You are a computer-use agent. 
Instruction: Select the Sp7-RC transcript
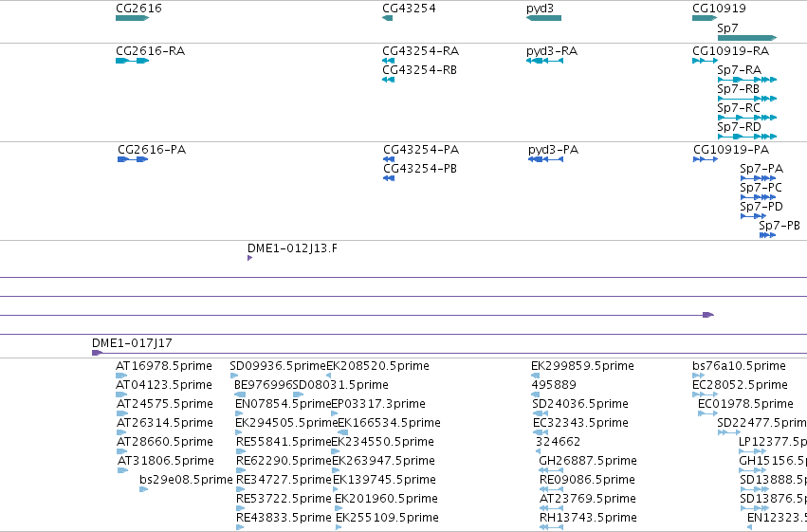747,118
